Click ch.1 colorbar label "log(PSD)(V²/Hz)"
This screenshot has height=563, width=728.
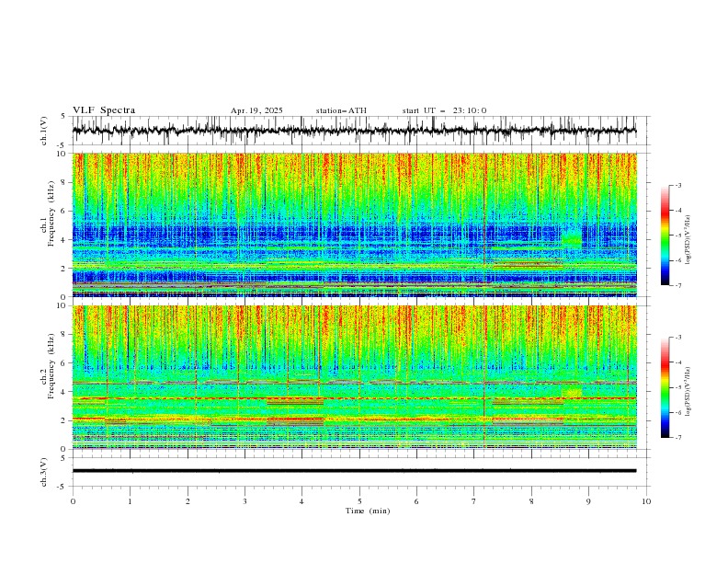(688, 240)
